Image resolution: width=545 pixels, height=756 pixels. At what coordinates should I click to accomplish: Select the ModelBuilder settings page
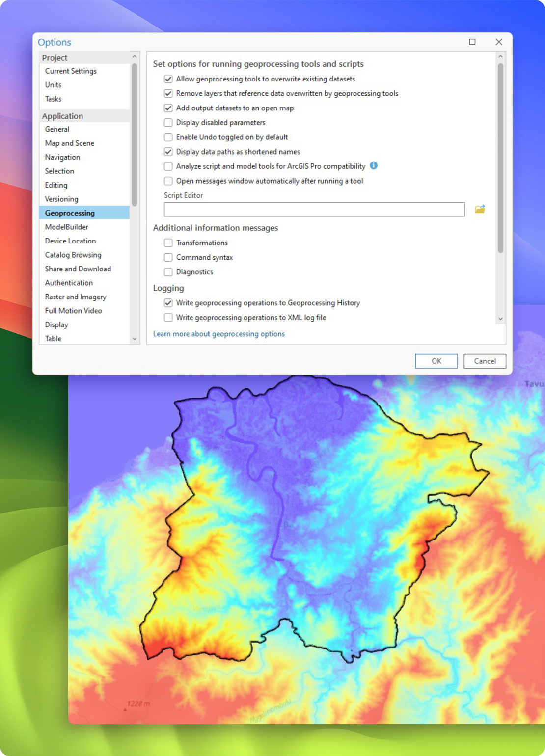(x=67, y=227)
